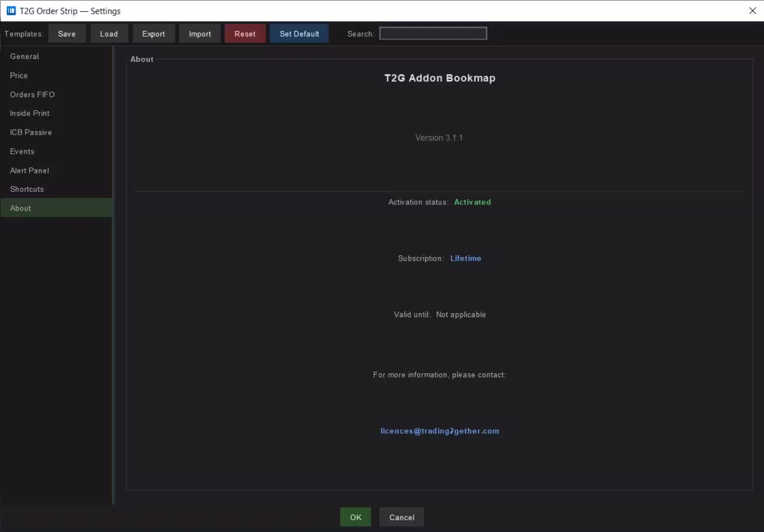This screenshot has width=764, height=532.
Task: Click the window title T2G Order Strip — Settings
Action: coord(70,11)
